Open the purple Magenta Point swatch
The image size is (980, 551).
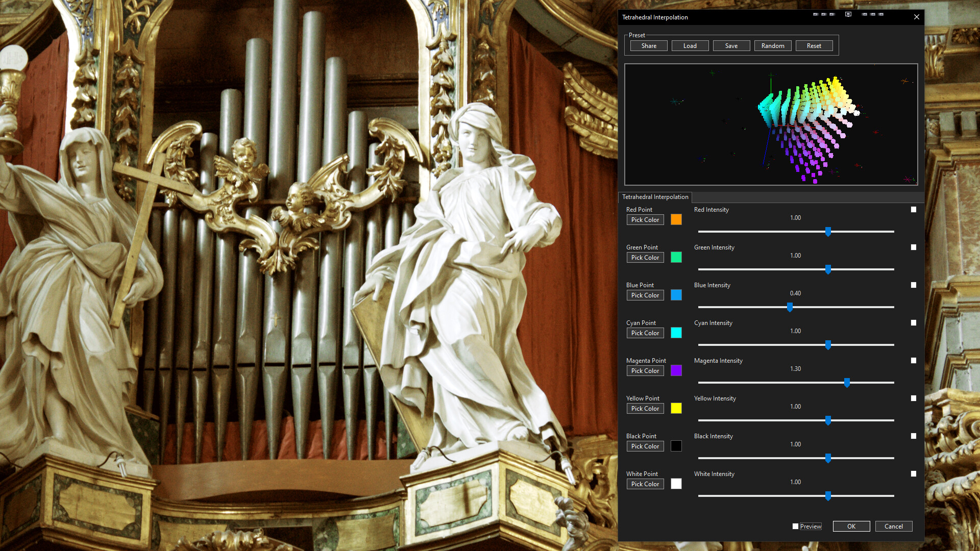tap(676, 370)
